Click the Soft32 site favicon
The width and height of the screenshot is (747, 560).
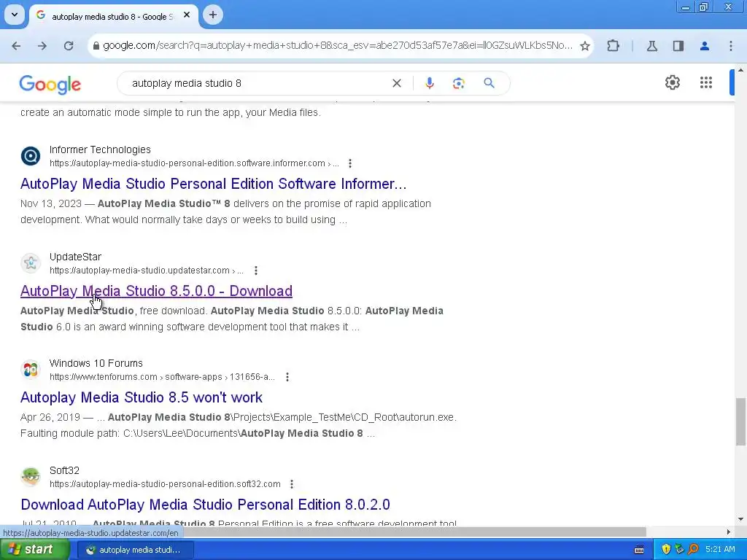[x=31, y=476]
